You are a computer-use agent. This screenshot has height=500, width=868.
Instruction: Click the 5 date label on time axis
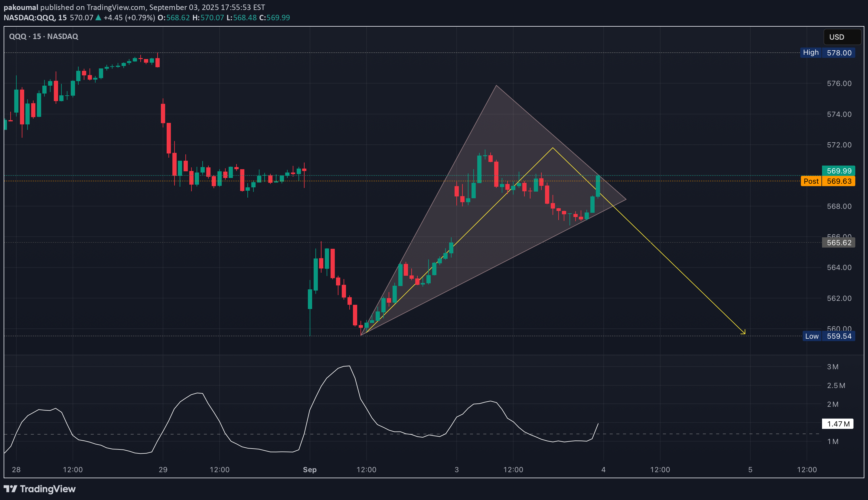click(750, 469)
